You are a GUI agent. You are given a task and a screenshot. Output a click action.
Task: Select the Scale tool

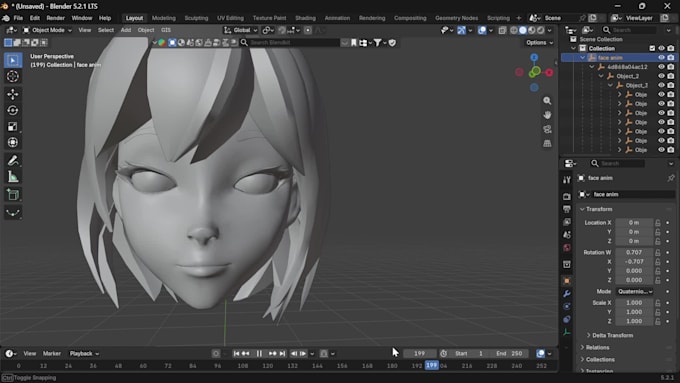pos(13,126)
